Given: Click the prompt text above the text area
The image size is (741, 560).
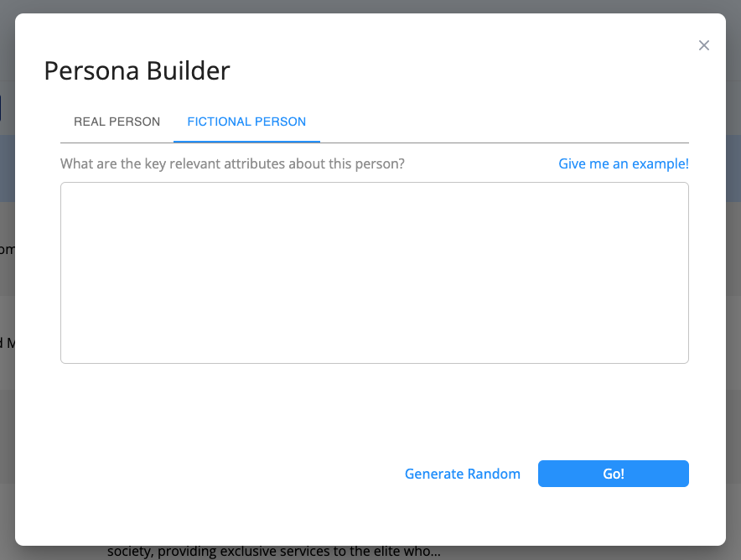Looking at the screenshot, I should [232, 163].
